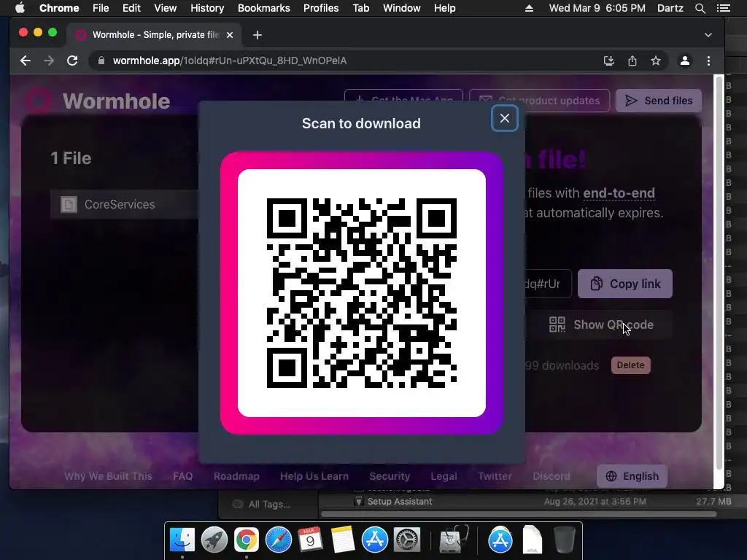Open the Chrome app menu

click(x=59, y=8)
